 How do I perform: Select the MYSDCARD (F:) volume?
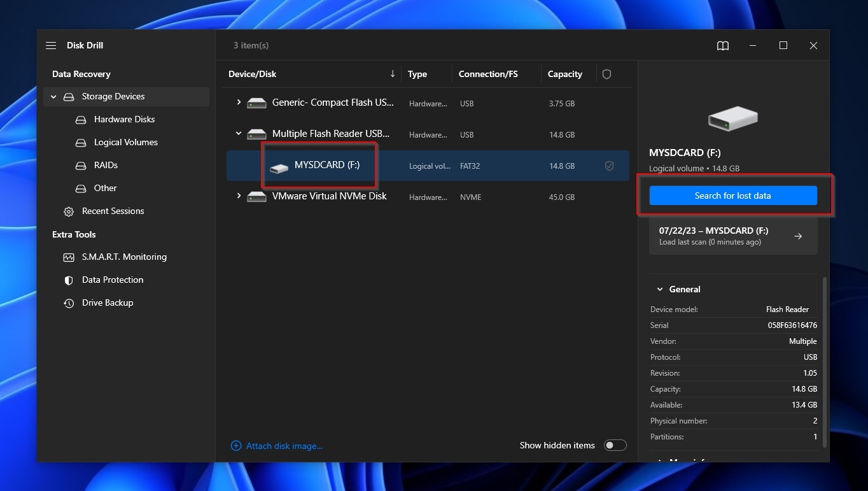pos(428,166)
